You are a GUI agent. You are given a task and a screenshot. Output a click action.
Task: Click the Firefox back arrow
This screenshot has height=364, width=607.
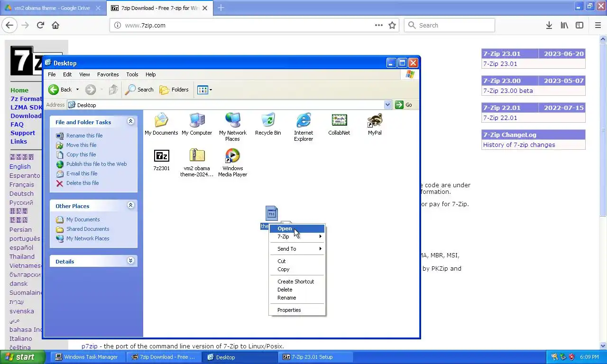pos(9,26)
